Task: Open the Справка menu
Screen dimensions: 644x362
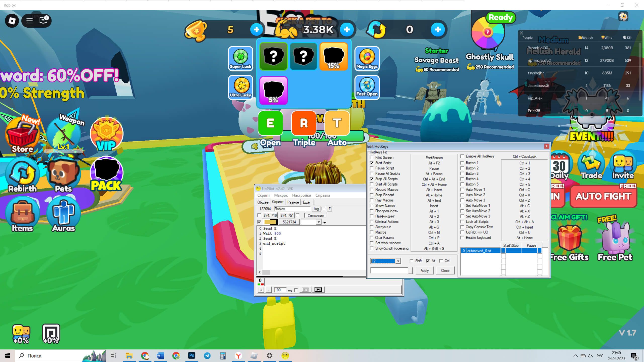Action: click(323, 195)
